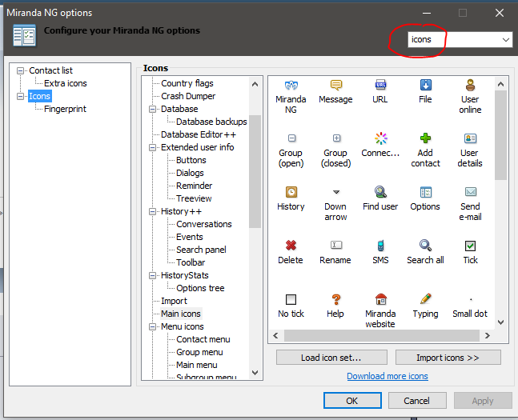Open Extra icons options page

click(66, 83)
